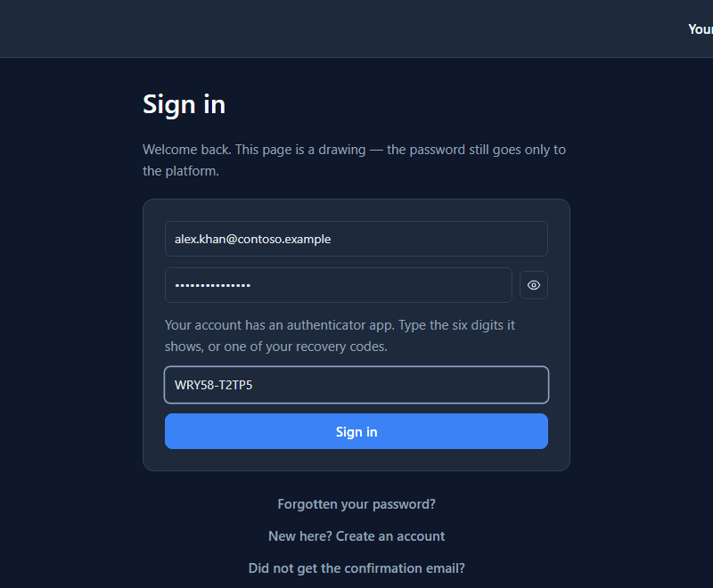The height and width of the screenshot is (588, 713).
Task: Open the Forgotten your password? link
Action: [x=356, y=504]
